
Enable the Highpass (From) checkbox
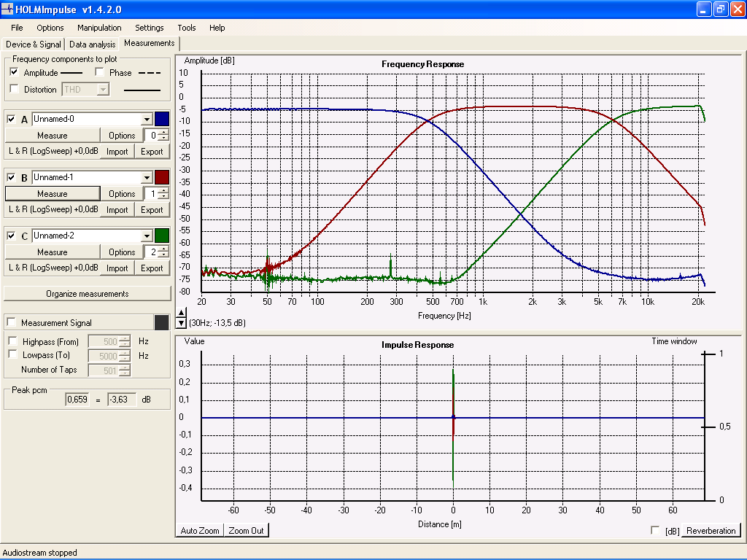(x=13, y=341)
